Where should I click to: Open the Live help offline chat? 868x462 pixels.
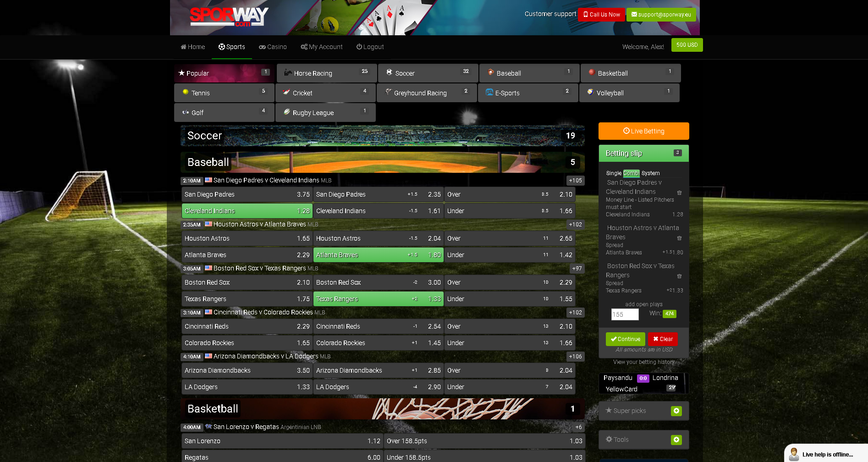coord(826,454)
